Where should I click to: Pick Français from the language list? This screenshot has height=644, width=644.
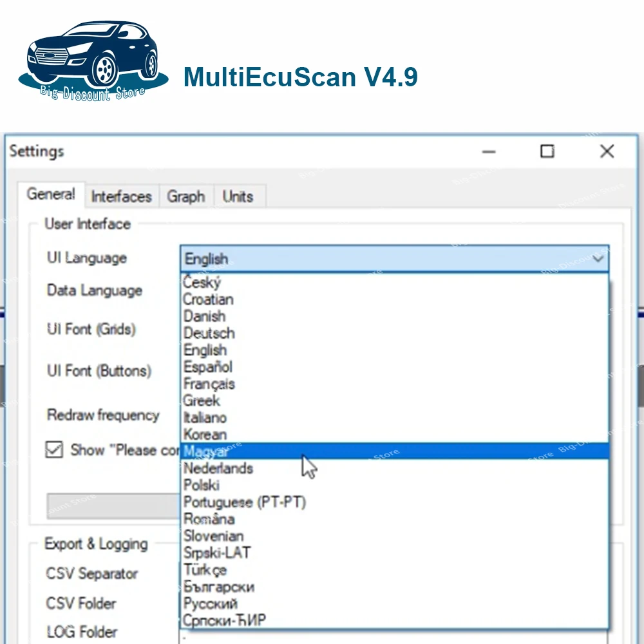[x=394, y=384]
